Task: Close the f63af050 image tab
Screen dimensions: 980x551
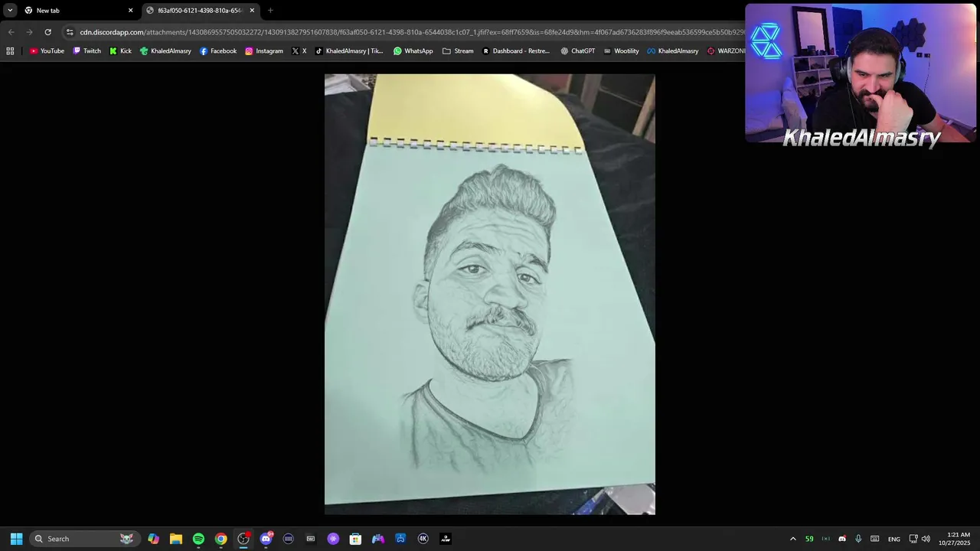Action: click(252, 11)
